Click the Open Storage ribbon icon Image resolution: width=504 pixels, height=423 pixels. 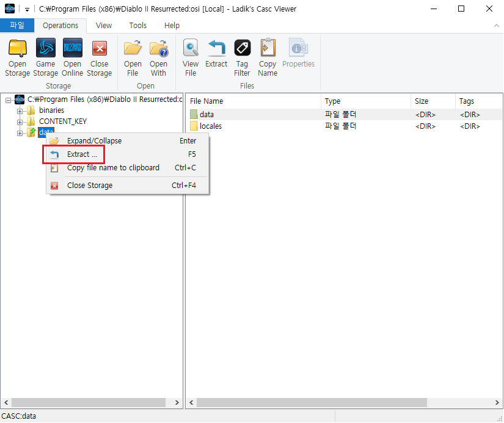tap(17, 48)
